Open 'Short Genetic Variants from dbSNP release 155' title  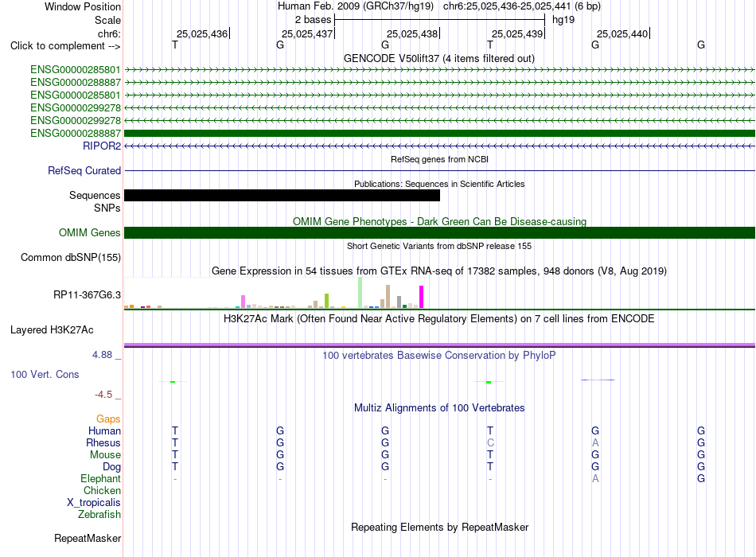pos(439,246)
